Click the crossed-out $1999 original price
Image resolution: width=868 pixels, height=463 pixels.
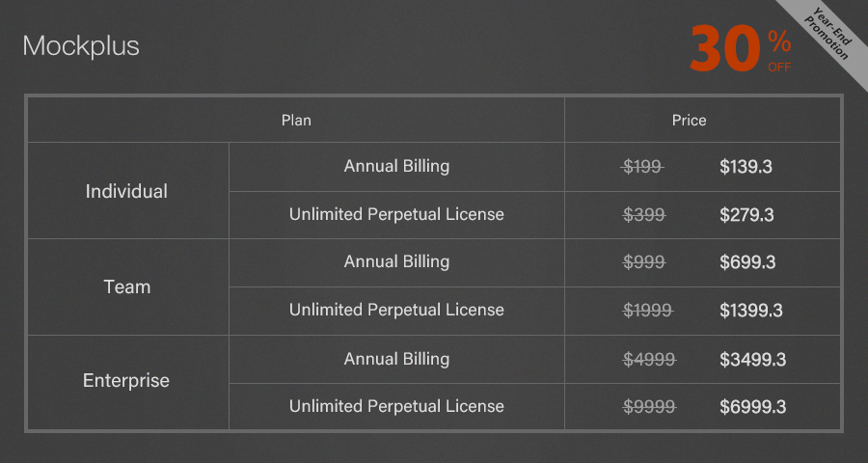point(648,311)
